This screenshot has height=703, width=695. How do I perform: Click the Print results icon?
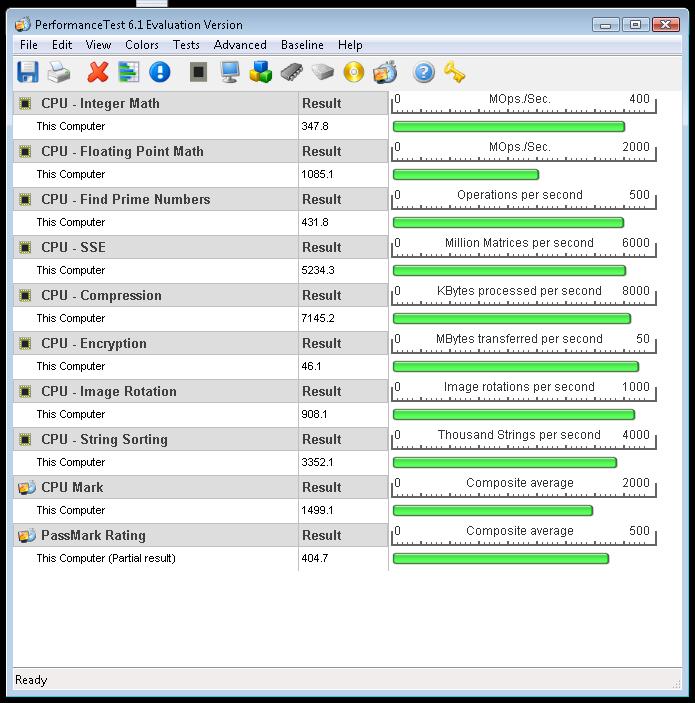click(x=59, y=72)
